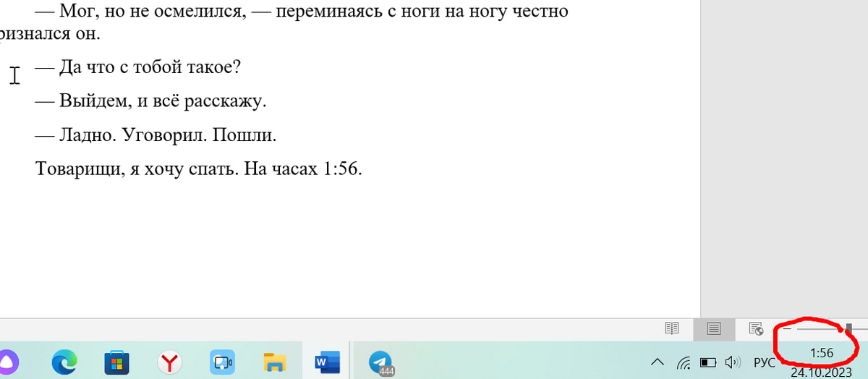The image size is (868, 379).
Task: Open Telegram with 444 badge
Action: coord(380,362)
